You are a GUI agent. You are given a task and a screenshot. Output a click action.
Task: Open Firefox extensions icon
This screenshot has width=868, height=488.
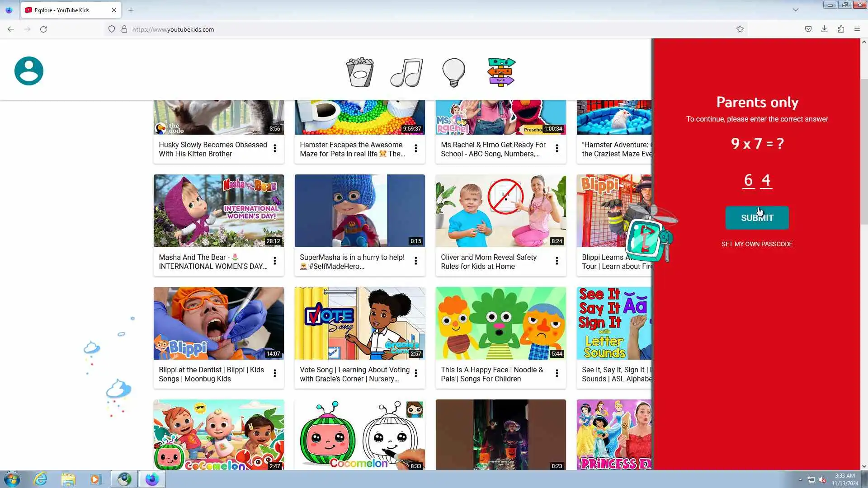click(x=841, y=29)
